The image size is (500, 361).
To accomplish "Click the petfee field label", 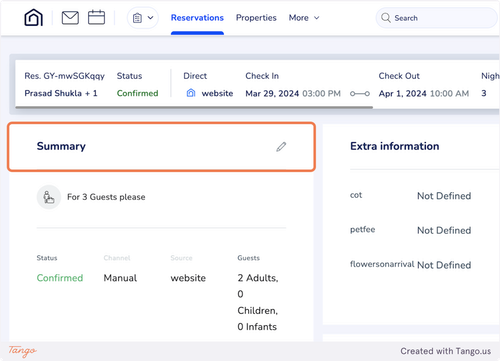I will (x=363, y=230).
